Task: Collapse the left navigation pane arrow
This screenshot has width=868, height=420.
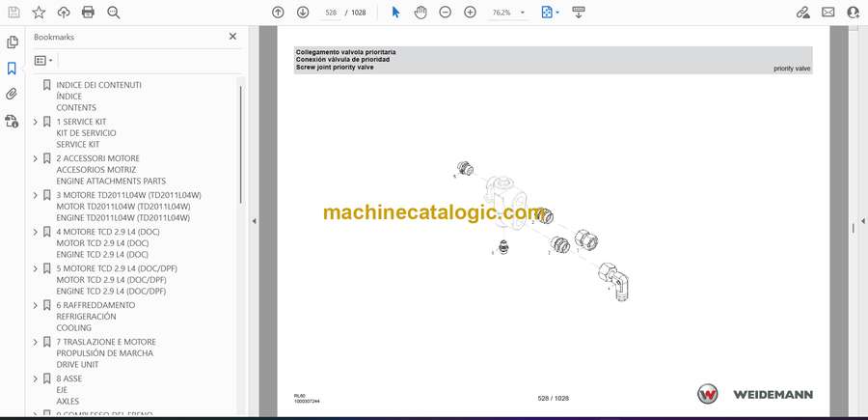Action: click(254, 221)
